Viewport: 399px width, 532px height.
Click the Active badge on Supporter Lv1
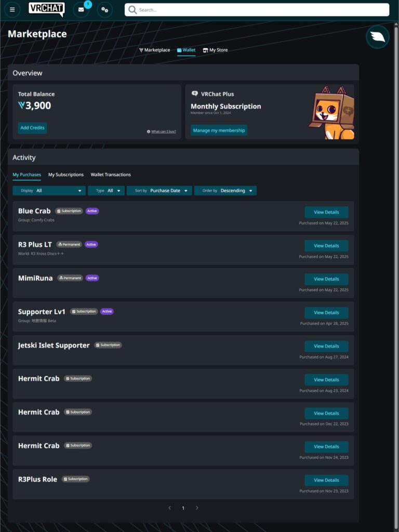(107, 312)
